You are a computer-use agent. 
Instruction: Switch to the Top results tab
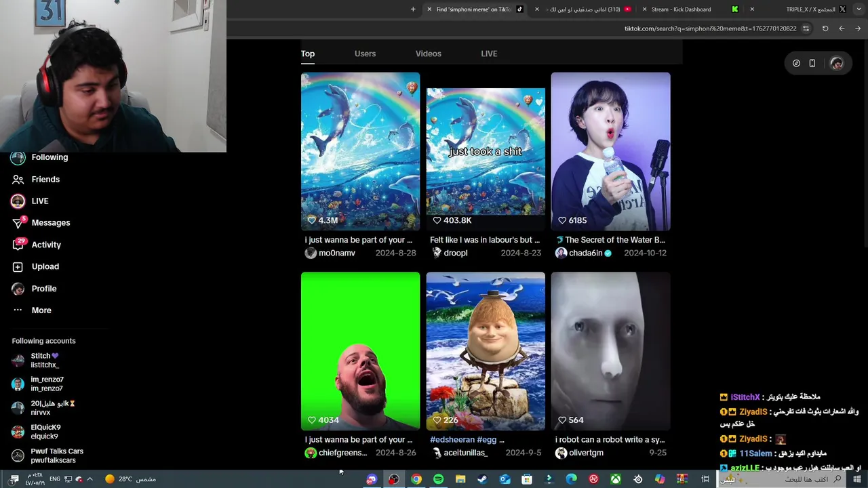308,54
